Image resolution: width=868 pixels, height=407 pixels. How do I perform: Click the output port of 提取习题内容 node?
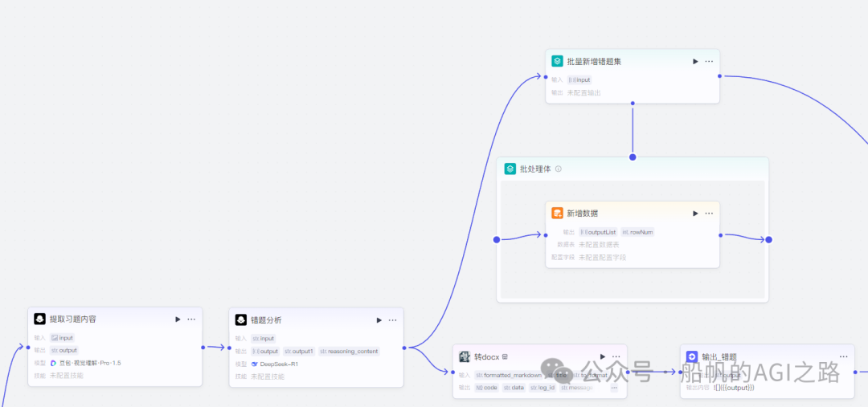203,348
